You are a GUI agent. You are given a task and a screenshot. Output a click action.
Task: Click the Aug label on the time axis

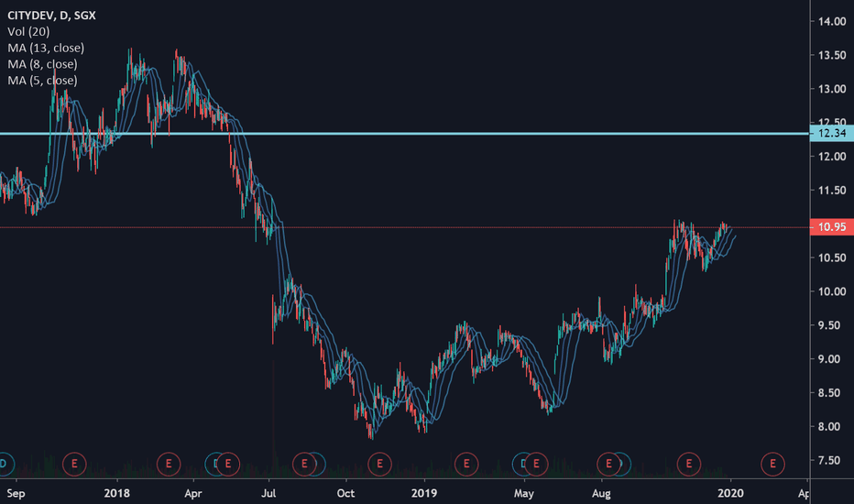pyautogui.click(x=601, y=494)
